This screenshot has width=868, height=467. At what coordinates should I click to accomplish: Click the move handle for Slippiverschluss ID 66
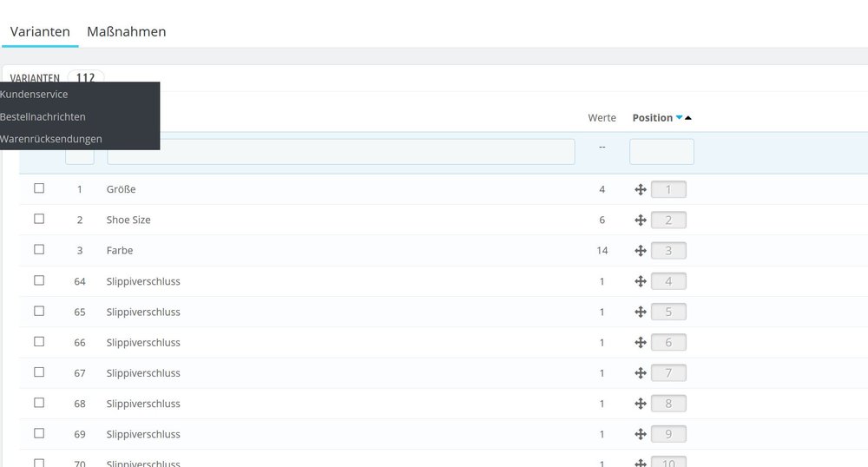pyautogui.click(x=641, y=343)
